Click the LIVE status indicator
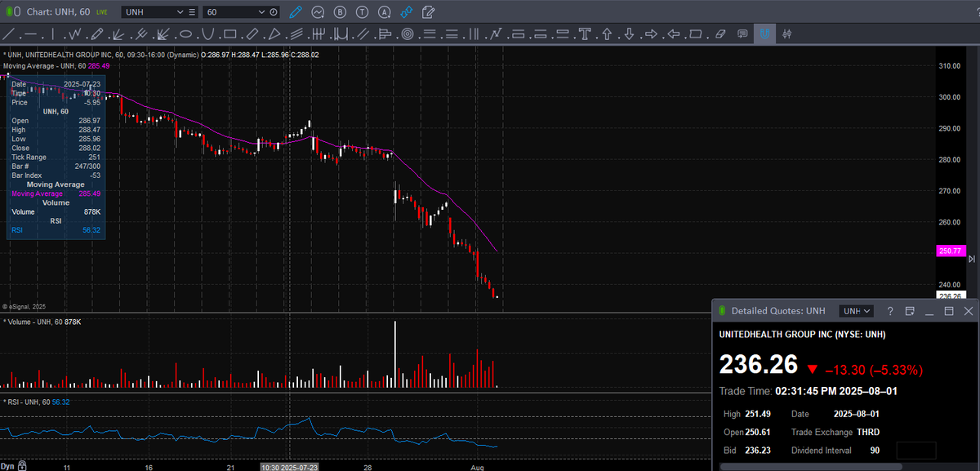 [101, 12]
